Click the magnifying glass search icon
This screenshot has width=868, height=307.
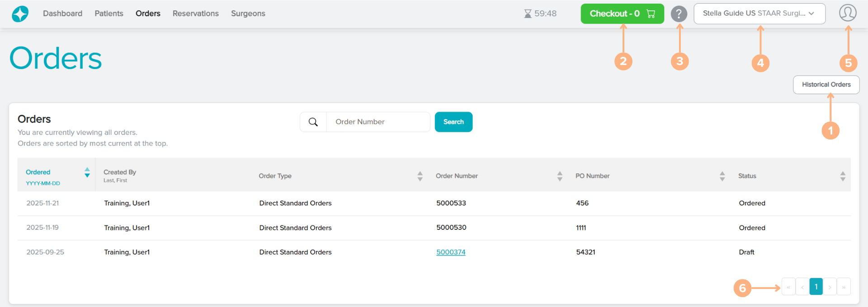tap(313, 122)
